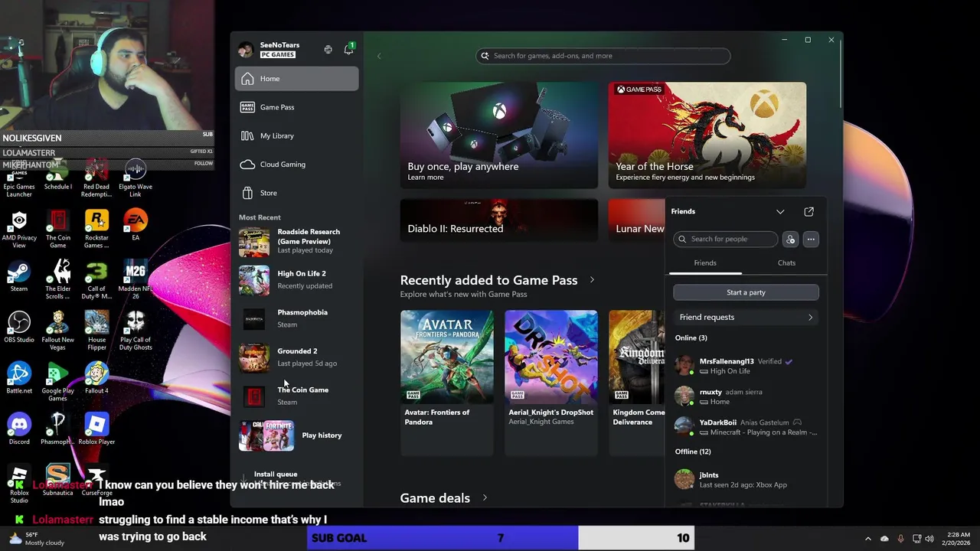Open Battle.net desktop shortcut
This screenshot has height=551, width=980.
(19, 378)
